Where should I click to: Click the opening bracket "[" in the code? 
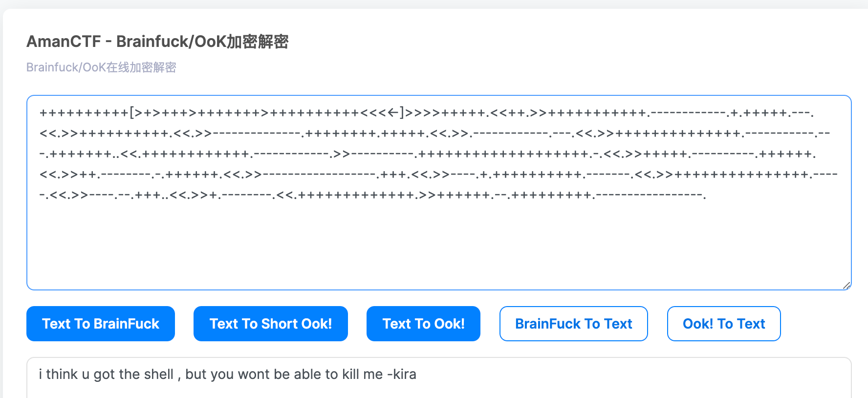pos(132,113)
